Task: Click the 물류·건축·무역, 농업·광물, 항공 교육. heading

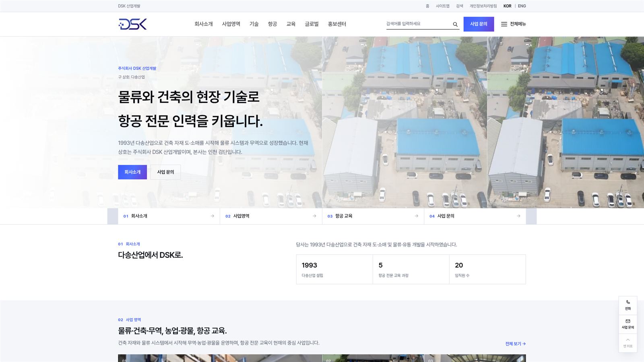Action: coord(172,331)
